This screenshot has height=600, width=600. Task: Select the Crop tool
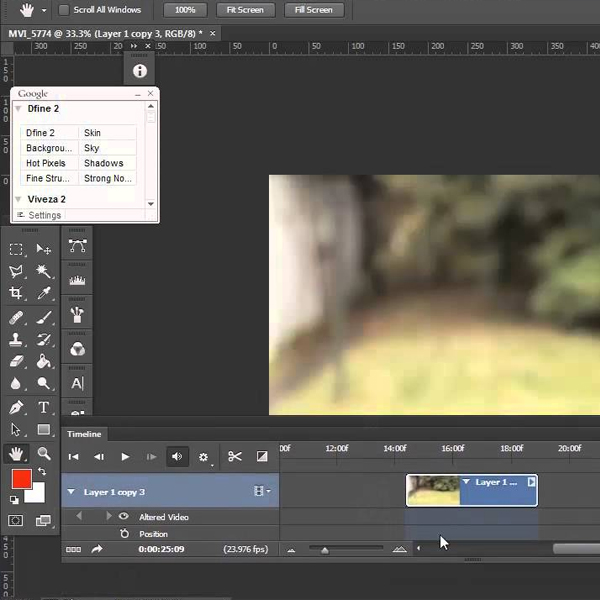(16, 294)
